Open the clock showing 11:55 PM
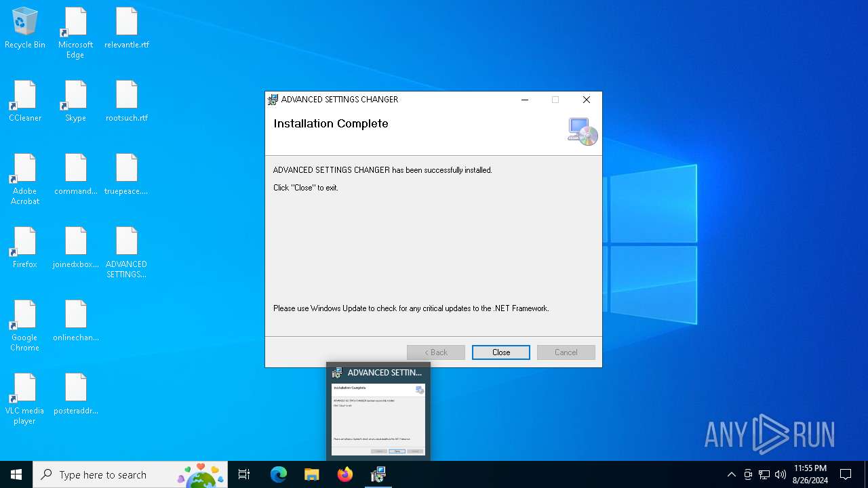This screenshot has height=488, width=868. 810,474
